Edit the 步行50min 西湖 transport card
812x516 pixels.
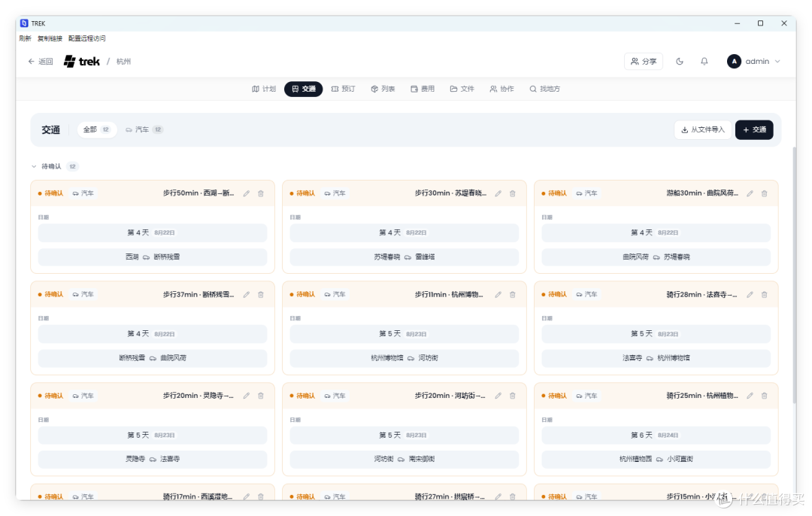click(247, 193)
